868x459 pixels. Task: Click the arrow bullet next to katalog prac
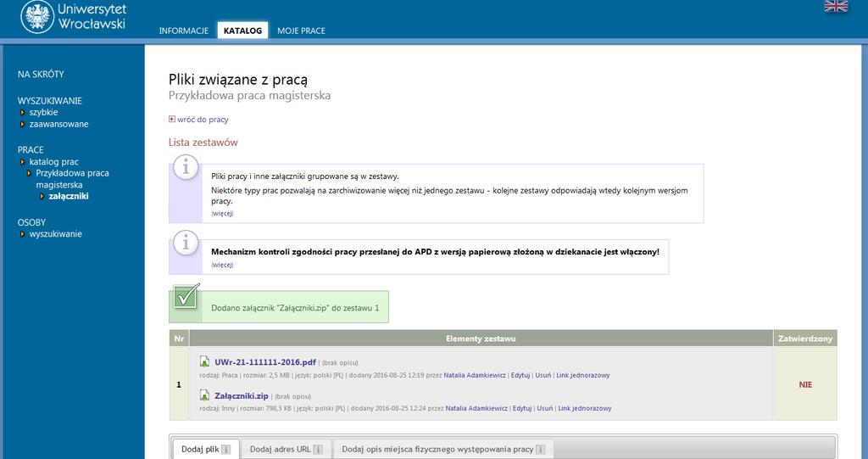pyautogui.click(x=23, y=162)
